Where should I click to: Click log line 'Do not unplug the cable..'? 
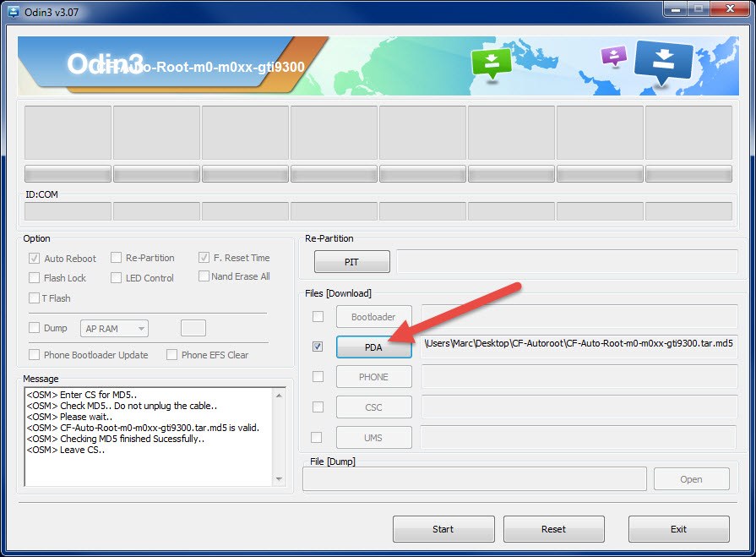coord(166,406)
